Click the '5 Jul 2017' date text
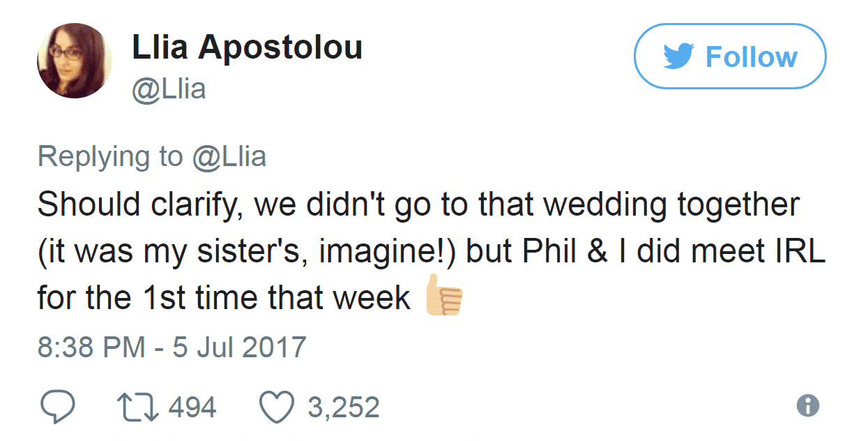 pyautogui.click(x=239, y=347)
